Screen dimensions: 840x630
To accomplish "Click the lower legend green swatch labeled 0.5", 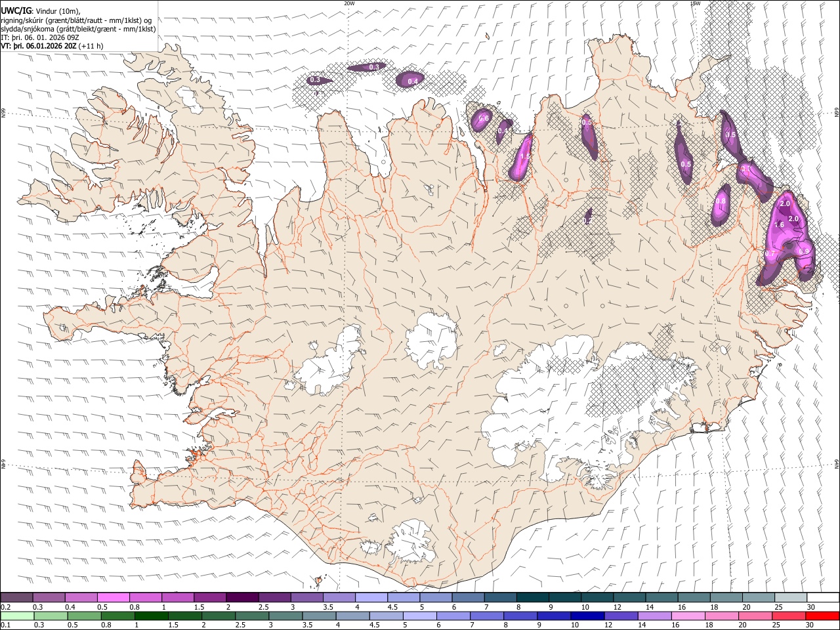I will [85, 616].
